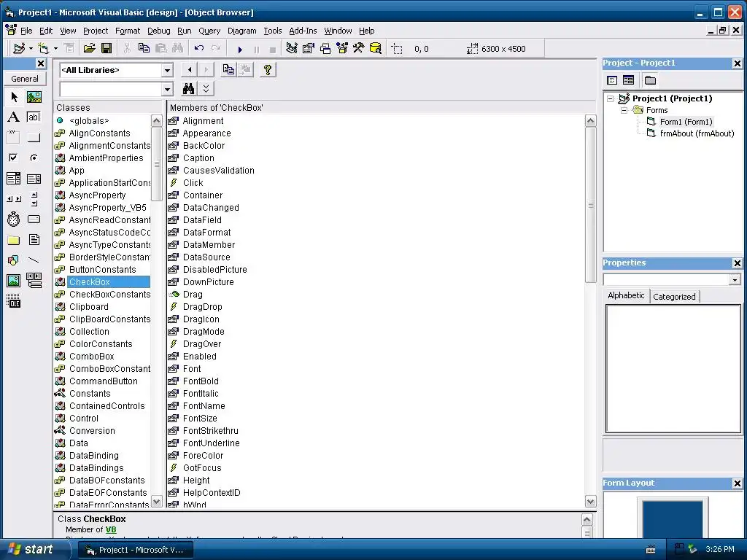Click Go Back arrow in Object Browser
Screen dimensions: 747x560
[x=190, y=70]
